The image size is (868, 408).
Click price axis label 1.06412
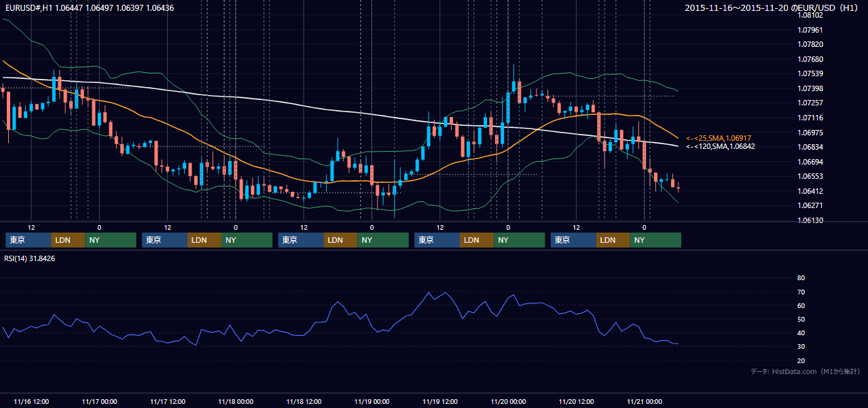pos(810,191)
